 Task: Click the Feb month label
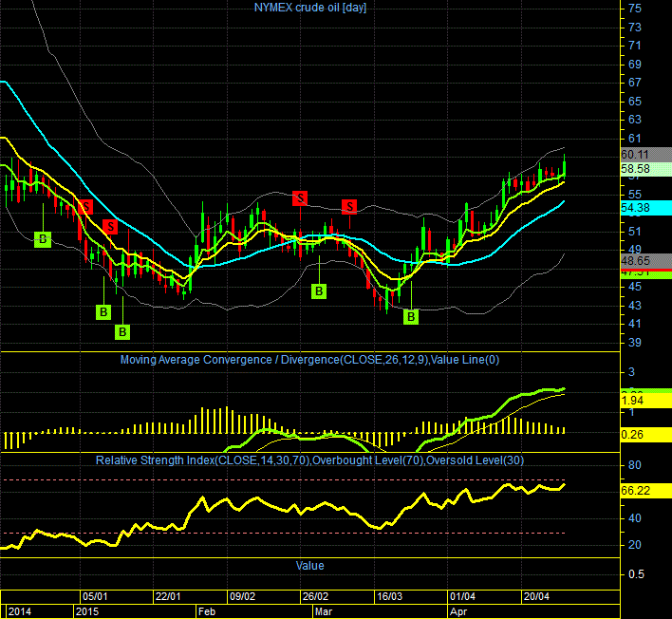point(207,611)
